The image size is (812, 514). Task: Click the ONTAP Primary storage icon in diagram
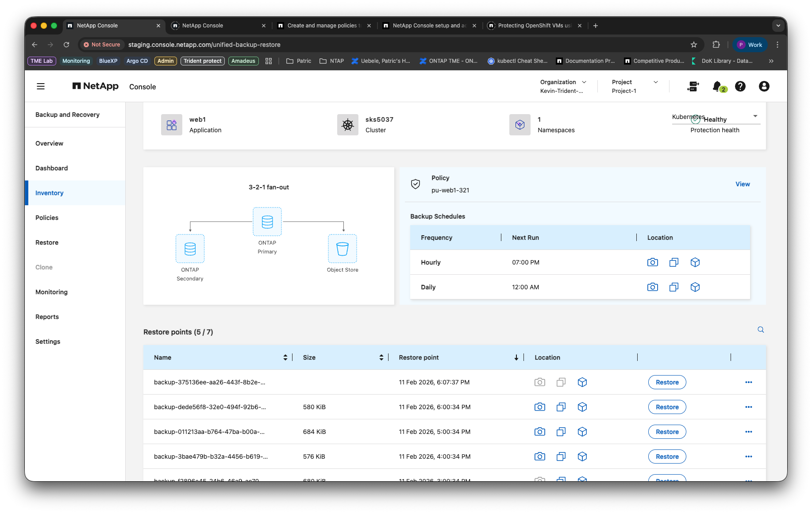coord(267,222)
